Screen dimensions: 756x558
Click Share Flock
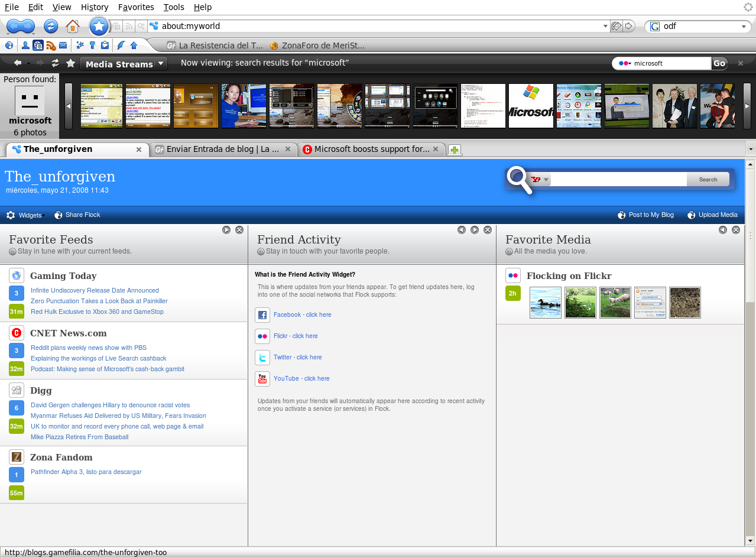tap(77, 215)
